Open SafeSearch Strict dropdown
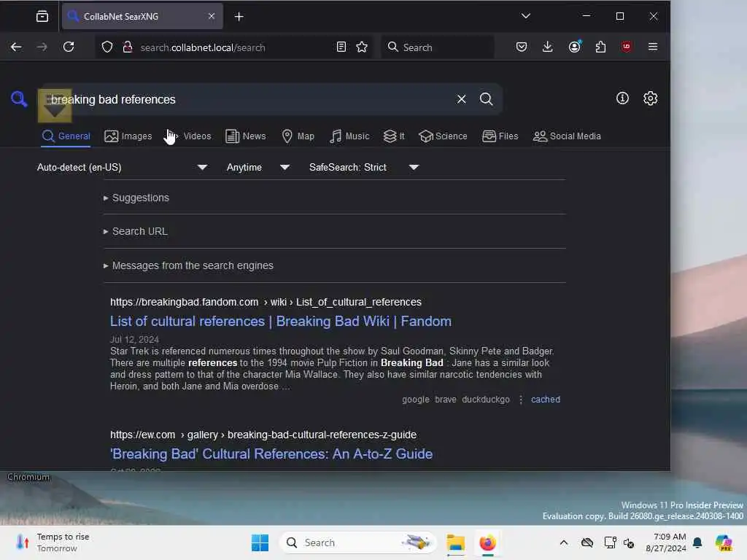Screen dimensions: 747x560 pos(364,167)
